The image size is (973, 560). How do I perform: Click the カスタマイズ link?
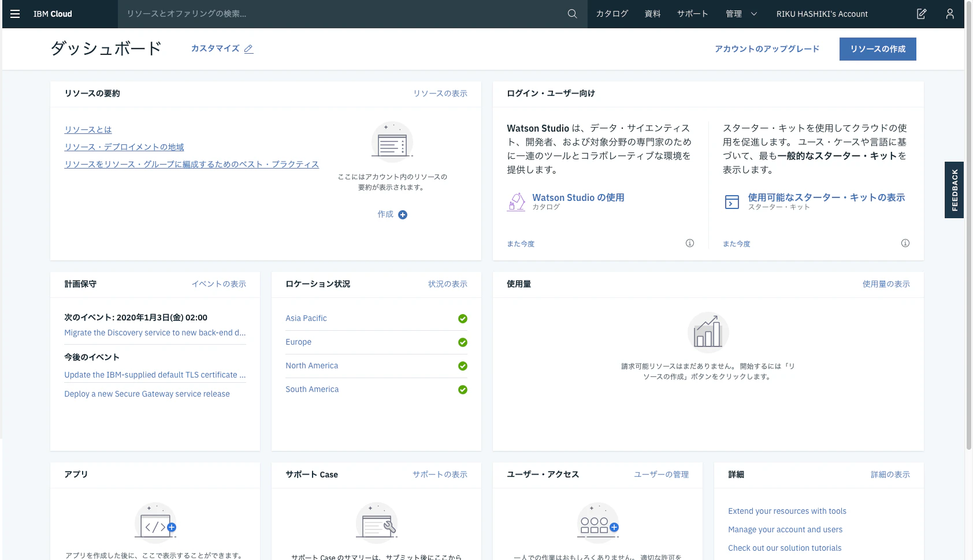coord(216,48)
